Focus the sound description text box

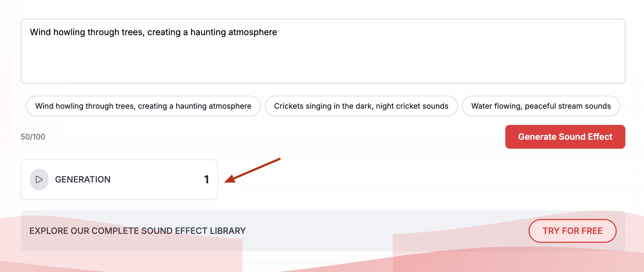click(x=323, y=51)
